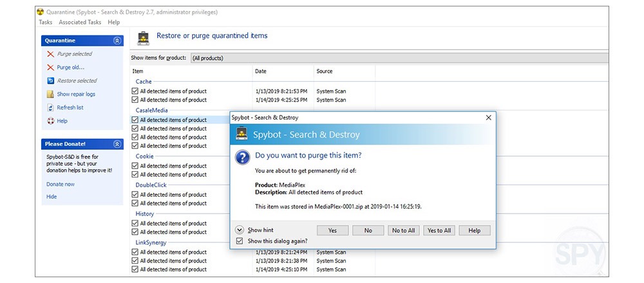Select the History group header

point(144,214)
